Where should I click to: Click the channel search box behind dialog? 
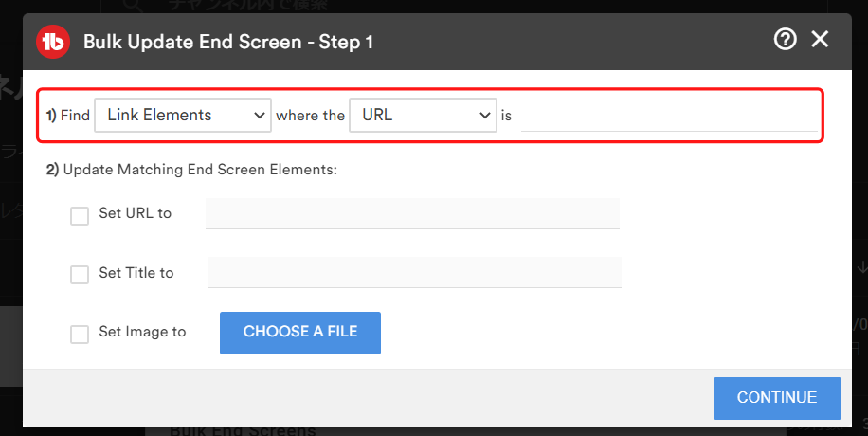click(x=464, y=6)
